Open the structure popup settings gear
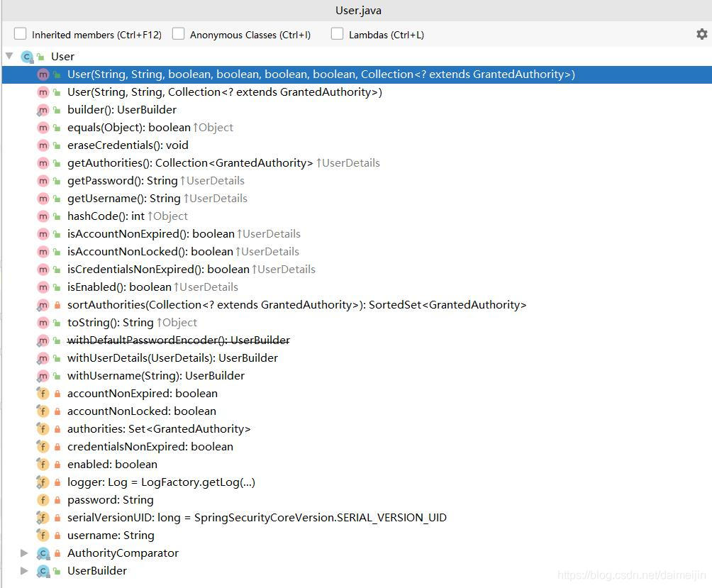This screenshot has width=712, height=588. pos(702,34)
